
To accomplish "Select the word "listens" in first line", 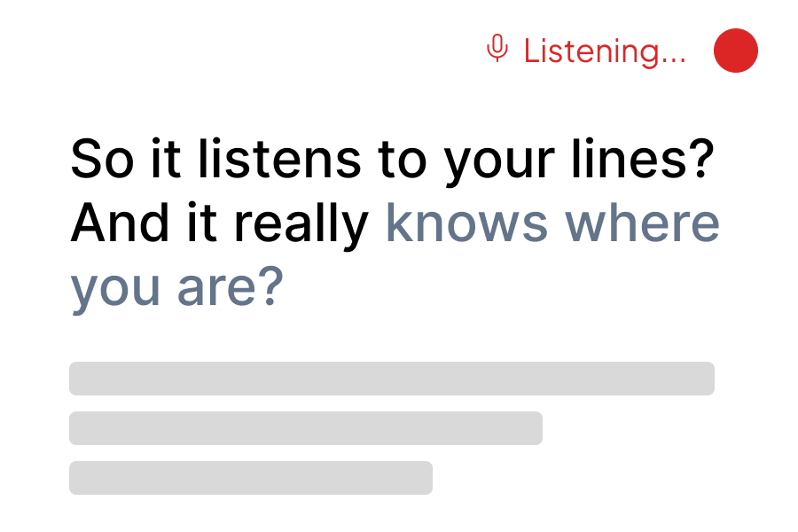I will (279, 159).
